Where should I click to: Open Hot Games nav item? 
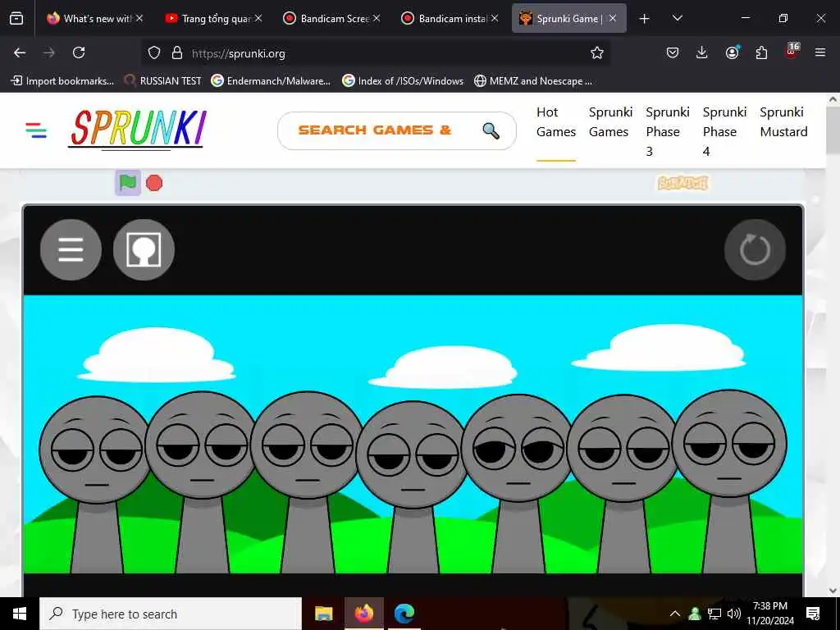click(x=556, y=122)
